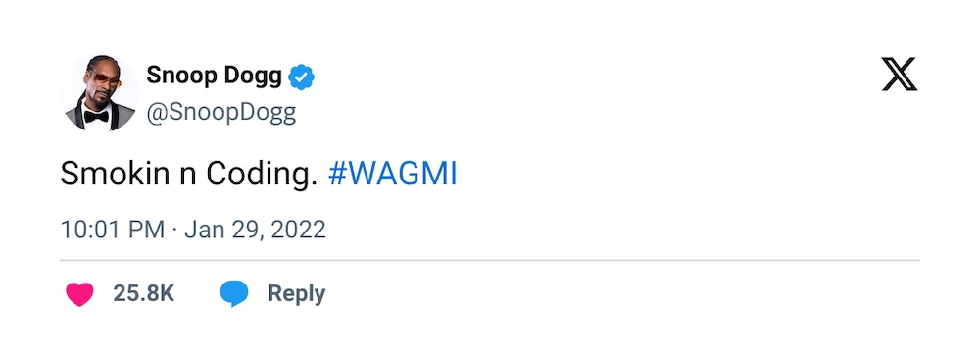The height and width of the screenshot is (361, 980).
Task: Click the horizontal divider under the timestamp
Action: click(x=490, y=260)
